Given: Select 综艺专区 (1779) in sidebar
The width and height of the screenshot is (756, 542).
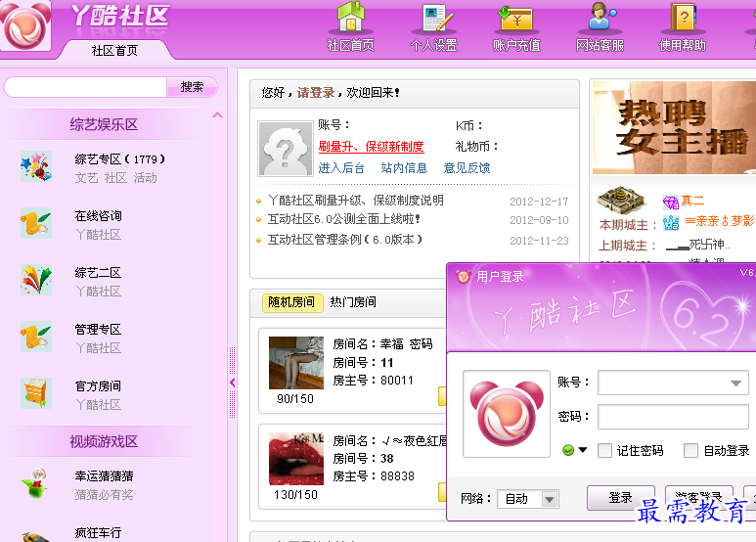Looking at the screenshot, I should click(x=120, y=159).
